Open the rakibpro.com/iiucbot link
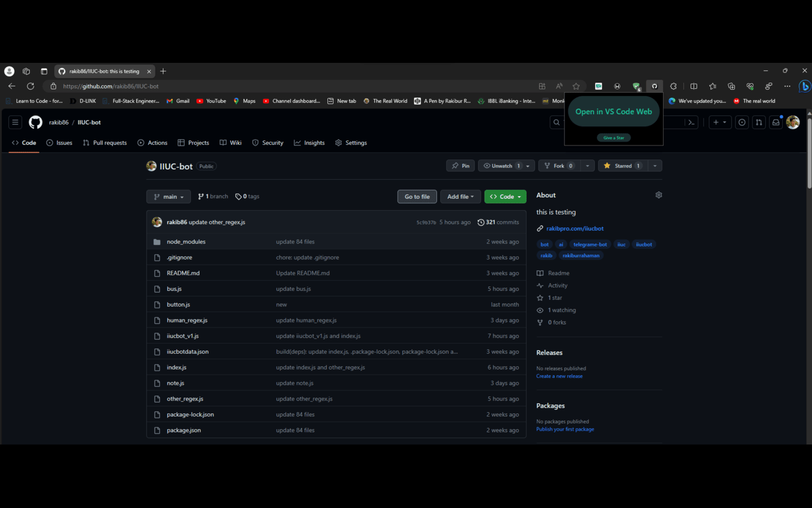The height and width of the screenshot is (508, 812). coord(574,228)
